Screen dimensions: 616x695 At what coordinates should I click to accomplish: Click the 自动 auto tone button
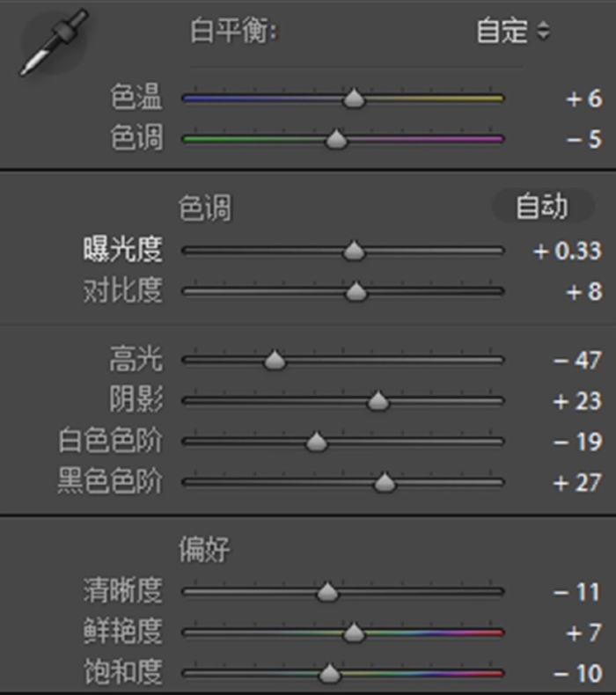point(541,207)
